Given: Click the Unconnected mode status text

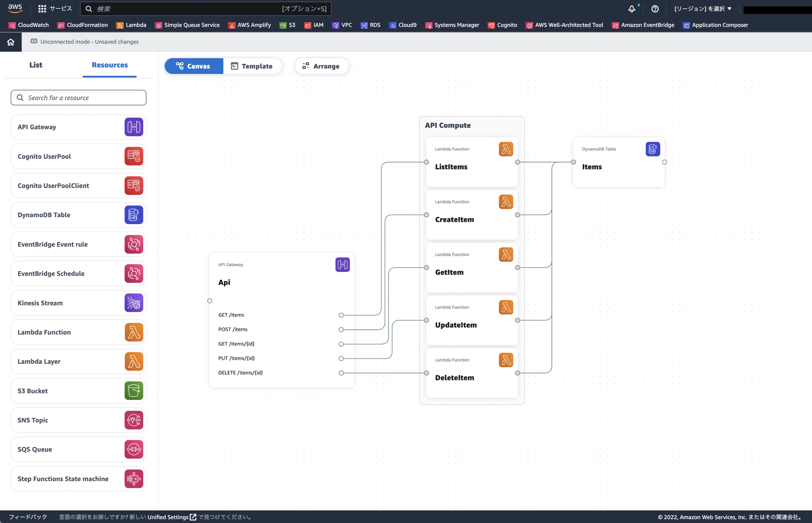Looking at the screenshot, I should click(89, 42).
